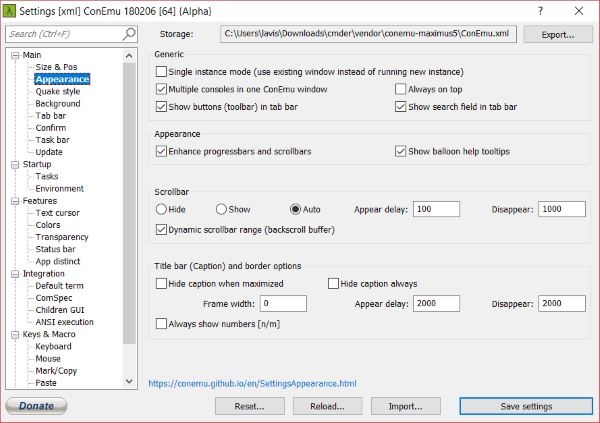600x423 pixels.
Task: Click caption Appear delay field showing 2000
Action: [x=436, y=304]
